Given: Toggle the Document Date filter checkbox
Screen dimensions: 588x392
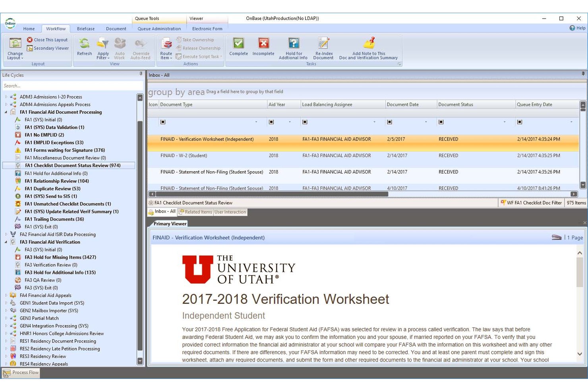Looking at the screenshot, I should coord(389,122).
